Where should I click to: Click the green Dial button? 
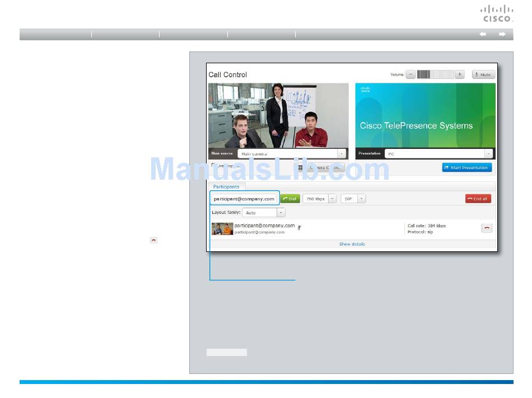click(x=291, y=199)
